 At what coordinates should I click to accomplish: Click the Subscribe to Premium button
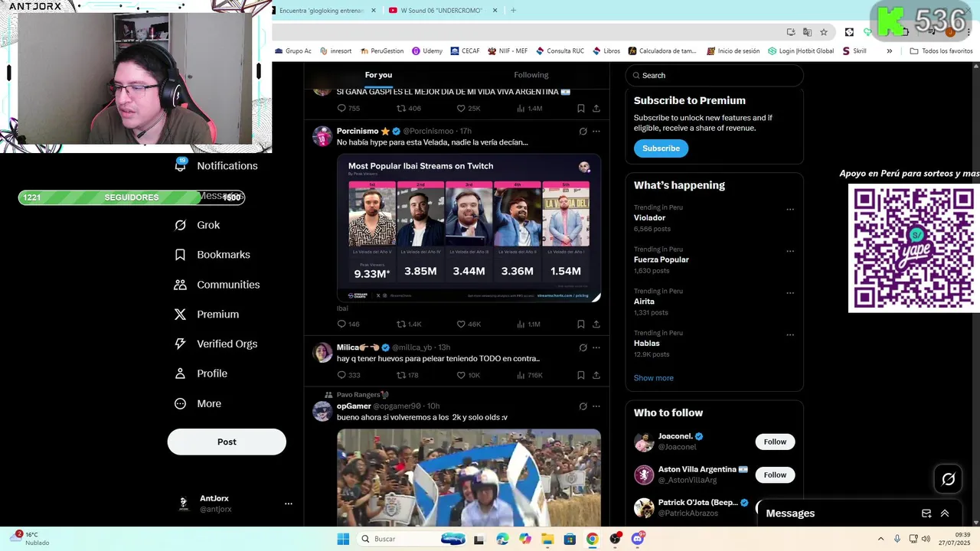coord(661,148)
